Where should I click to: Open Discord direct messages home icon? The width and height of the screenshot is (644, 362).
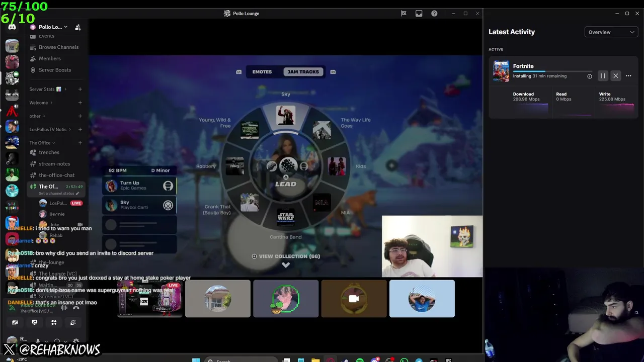pos(12,27)
